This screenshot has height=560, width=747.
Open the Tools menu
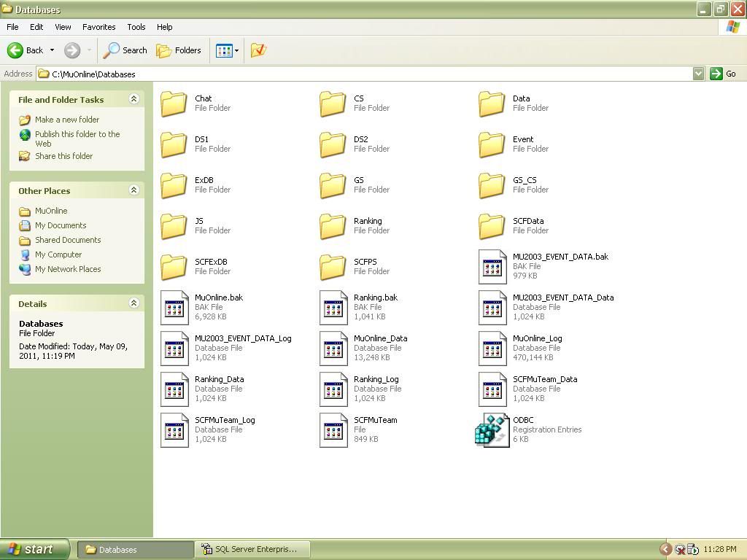[x=136, y=27]
